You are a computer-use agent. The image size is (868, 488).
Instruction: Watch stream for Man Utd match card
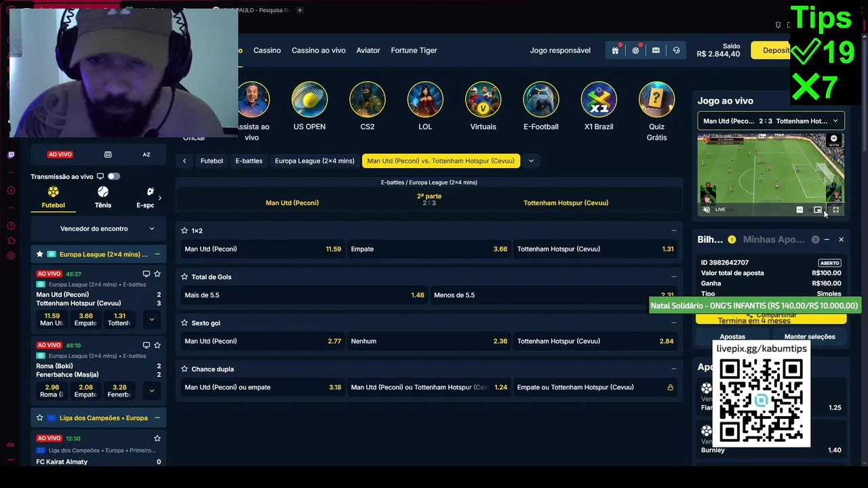tap(146, 274)
